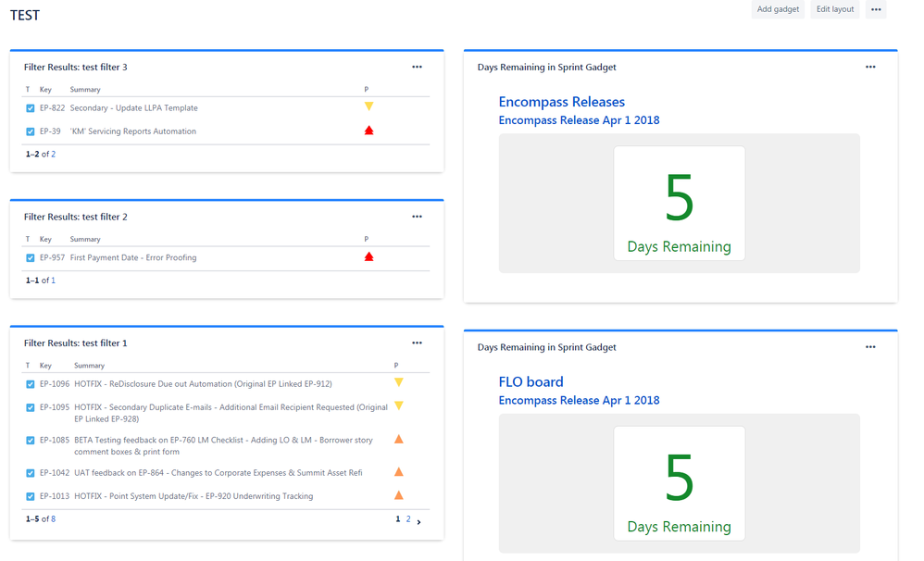The image size is (924, 561).
Task: Open issue key EP-39
Action: [50, 131]
